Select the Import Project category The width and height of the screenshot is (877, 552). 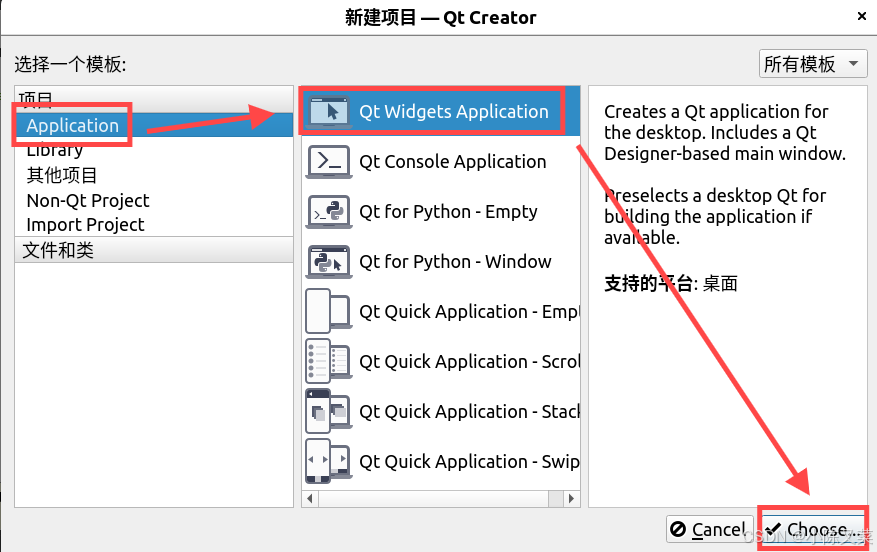[85, 224]
